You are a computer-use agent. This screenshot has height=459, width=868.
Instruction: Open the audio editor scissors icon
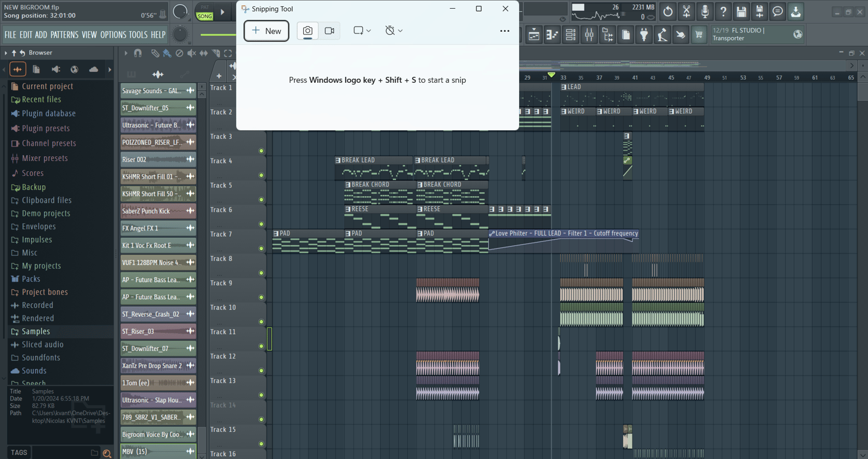pyautogui.click(x=686, y=12)
